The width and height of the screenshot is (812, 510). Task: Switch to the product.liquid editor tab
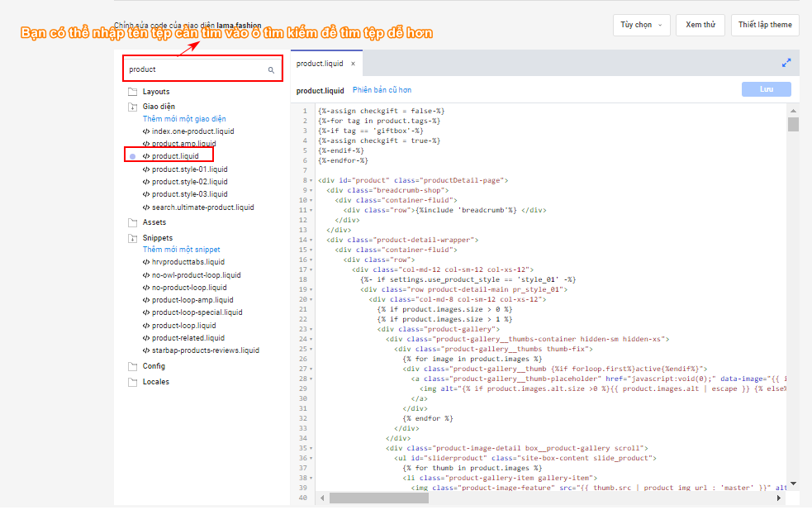pos(320,64)
